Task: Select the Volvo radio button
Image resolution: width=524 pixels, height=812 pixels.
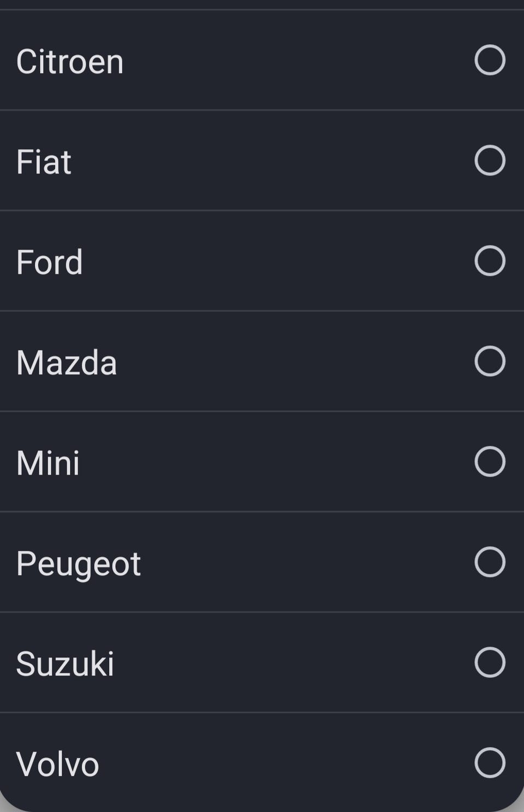Action: [x=490, y=762]
